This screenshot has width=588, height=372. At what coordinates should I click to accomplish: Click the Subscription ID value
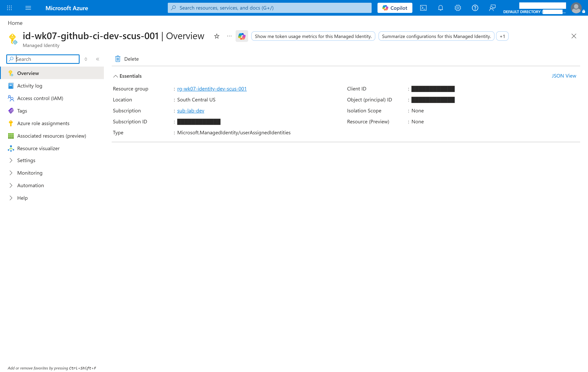(199, 122)
